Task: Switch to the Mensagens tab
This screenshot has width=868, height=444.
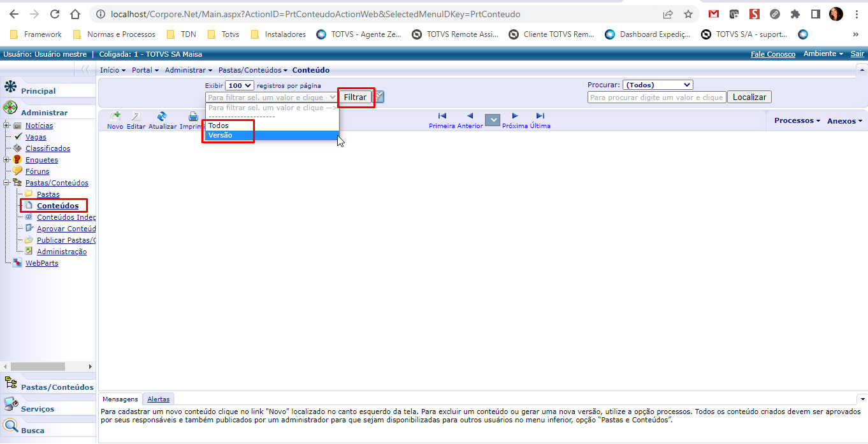Action: 120,399
